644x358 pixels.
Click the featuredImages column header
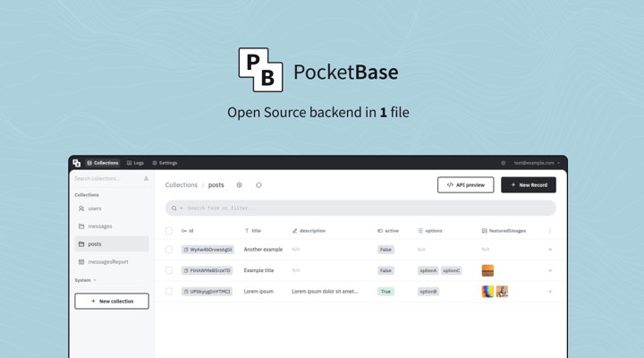click(x=504, y=231)
